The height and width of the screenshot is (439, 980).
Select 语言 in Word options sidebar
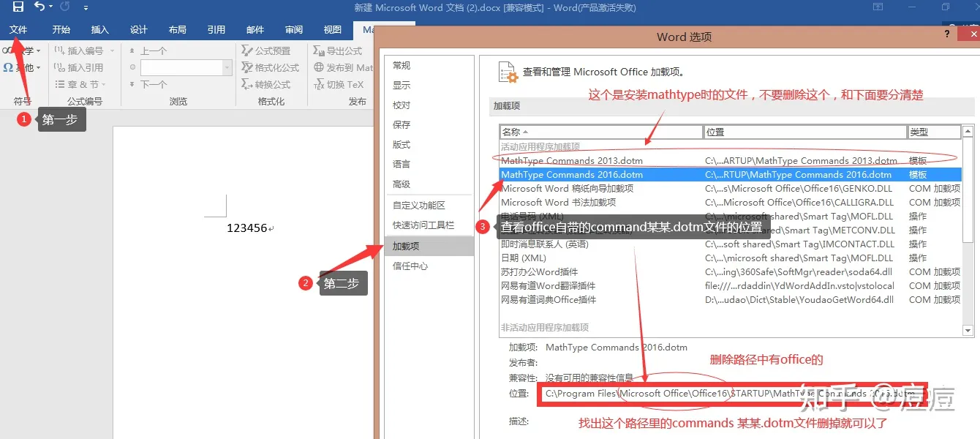(x=429, y=164)
